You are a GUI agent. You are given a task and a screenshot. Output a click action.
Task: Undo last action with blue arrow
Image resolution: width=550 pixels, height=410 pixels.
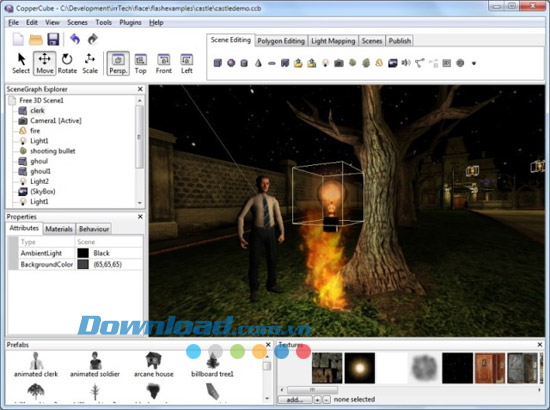75,39
